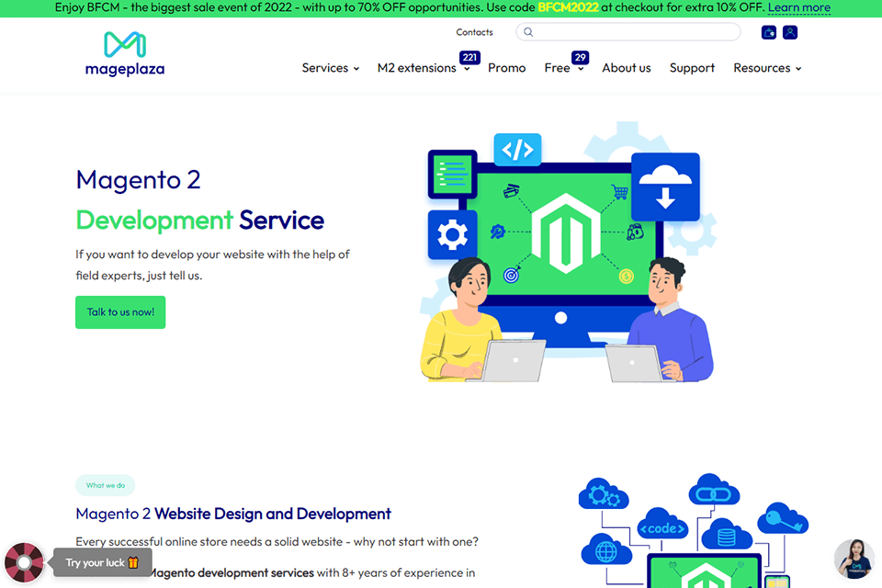Click the 221 badge on M2 extensions
This screenshot has width=882, height=588.
[x=469, y=57]
